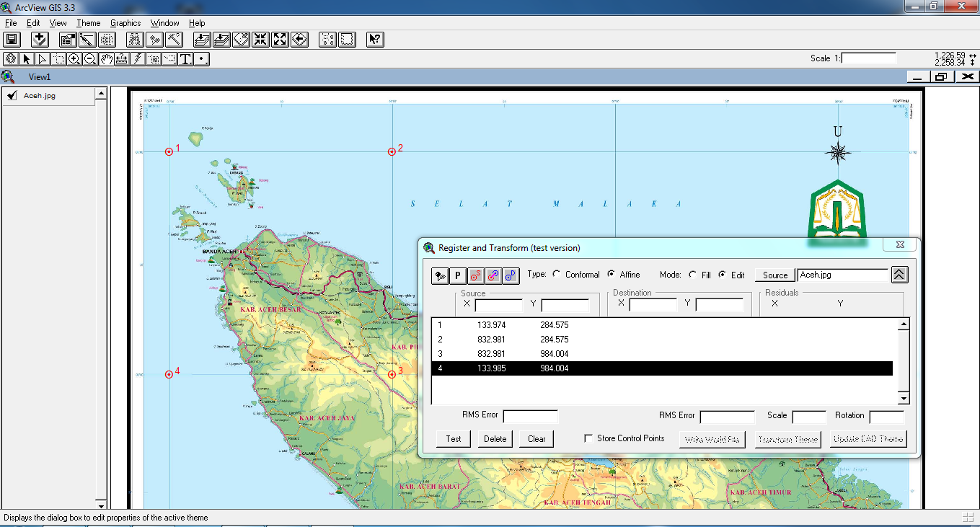
Task: Open the Theme menu
Action: pyautogui.click(x=88, y=22)
